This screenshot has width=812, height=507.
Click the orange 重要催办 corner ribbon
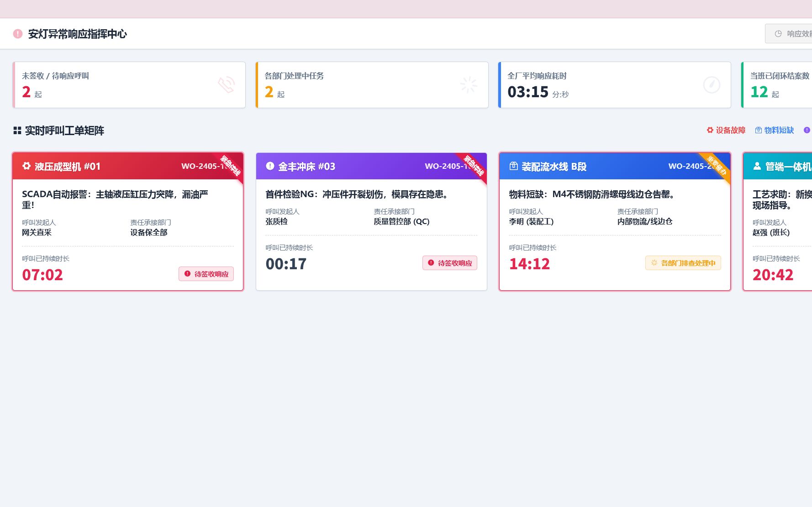tap(717, 165)
